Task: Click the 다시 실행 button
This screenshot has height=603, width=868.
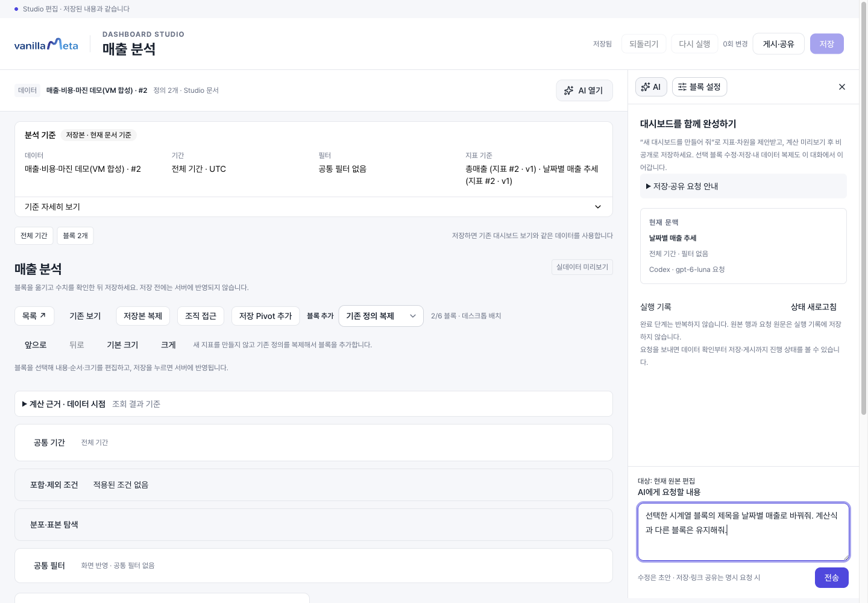Action: (694, 44)
